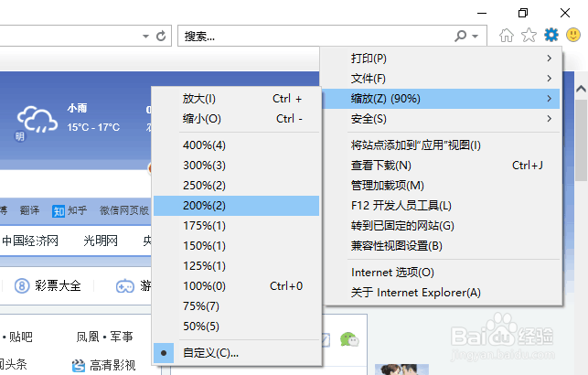Click the 贴吧 link
The image size is (588, 375).
point(21,337)
